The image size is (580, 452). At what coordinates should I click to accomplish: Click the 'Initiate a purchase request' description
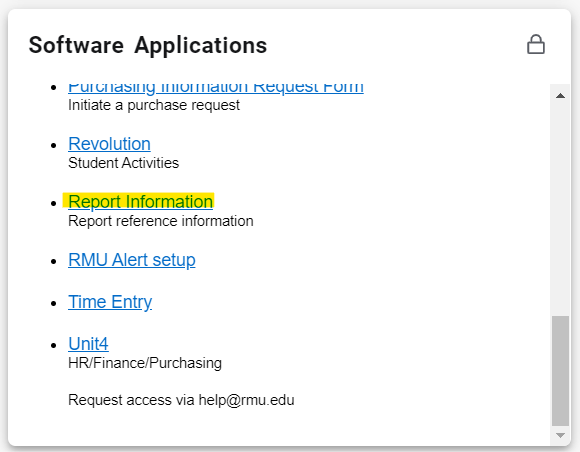154,105
